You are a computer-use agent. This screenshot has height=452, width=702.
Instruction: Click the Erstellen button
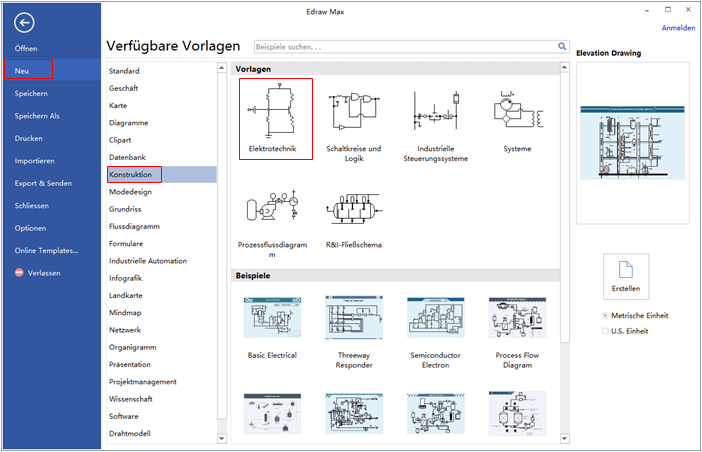click(x=625, y=276)
